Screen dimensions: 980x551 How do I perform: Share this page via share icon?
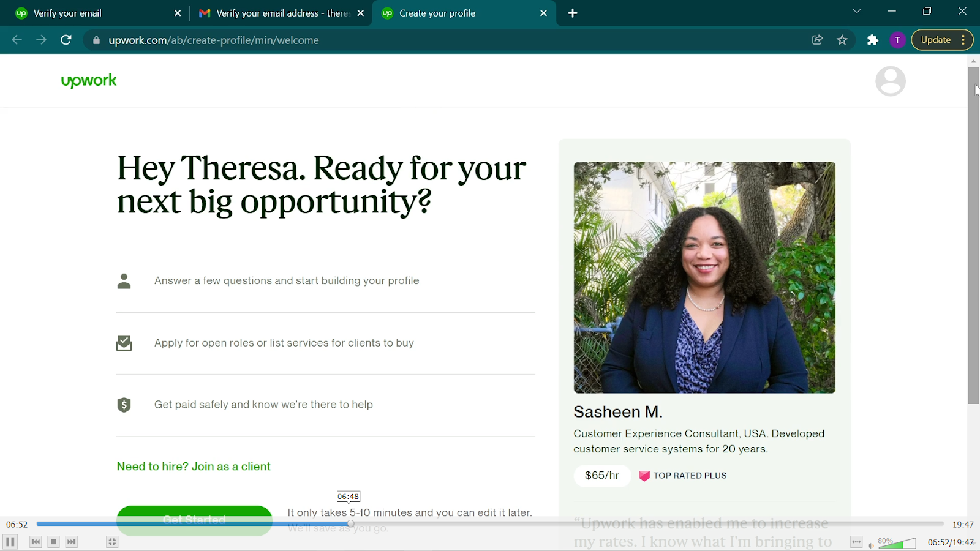(817, 40)
